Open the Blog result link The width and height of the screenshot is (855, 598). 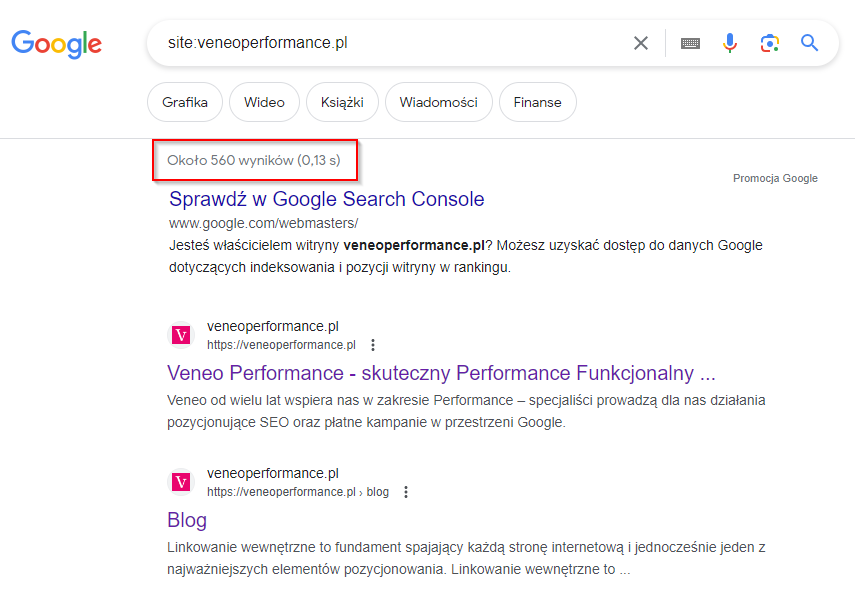pyautogui.click(x=187, y=520)
